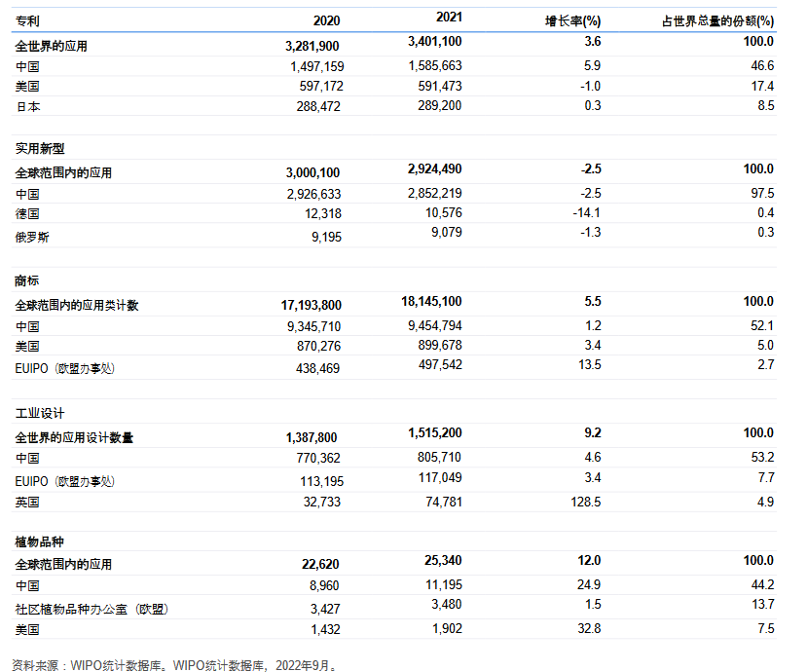Click the cell '591,473'

coord(440,87)
